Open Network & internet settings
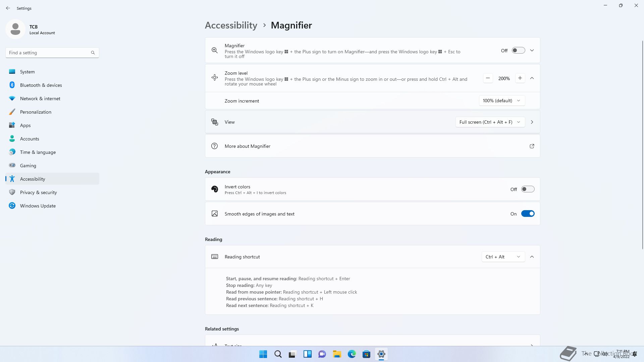644x362 pixels. pyautogui.click(x=52, y=99)
